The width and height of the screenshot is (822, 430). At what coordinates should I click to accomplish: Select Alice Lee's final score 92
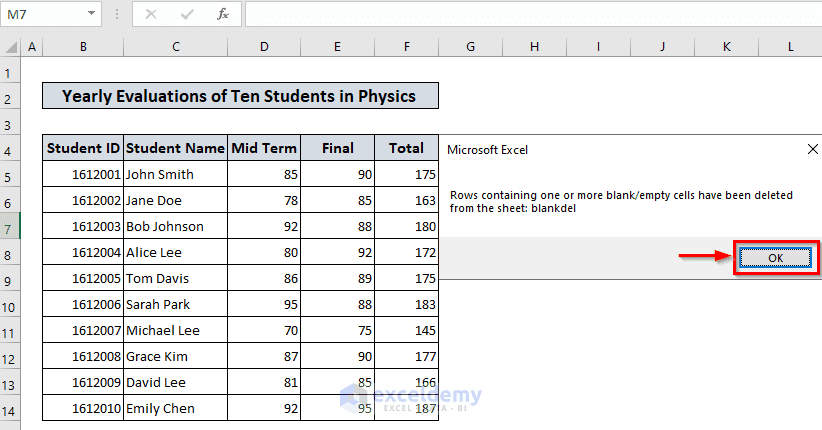[338, 252]
